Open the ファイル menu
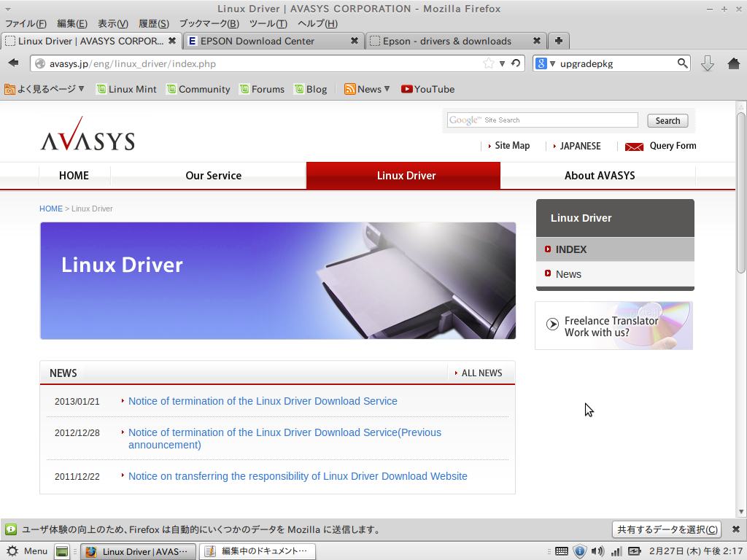747x560 pixels. coord(26,24)
